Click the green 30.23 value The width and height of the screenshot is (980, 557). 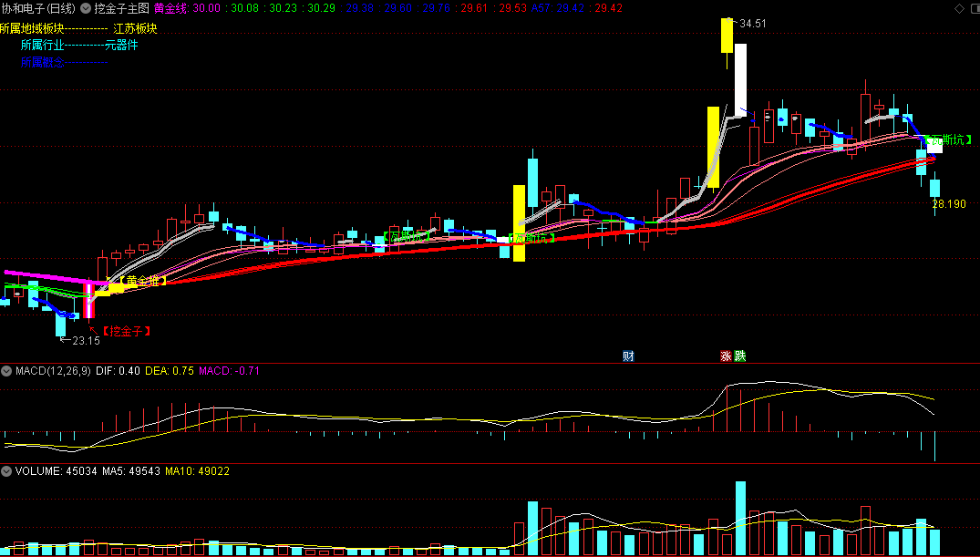tap(284, 8)
